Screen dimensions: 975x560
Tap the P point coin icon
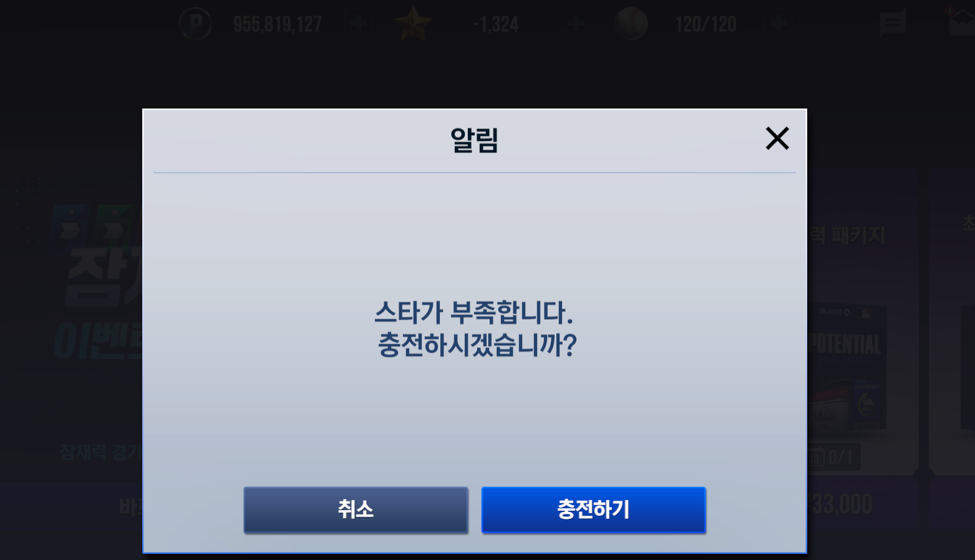pos(195,24)
